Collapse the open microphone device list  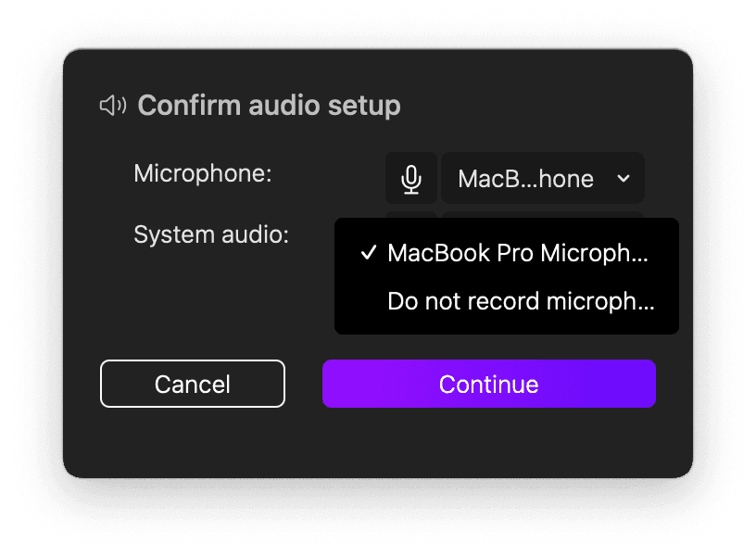pos(543,179)
